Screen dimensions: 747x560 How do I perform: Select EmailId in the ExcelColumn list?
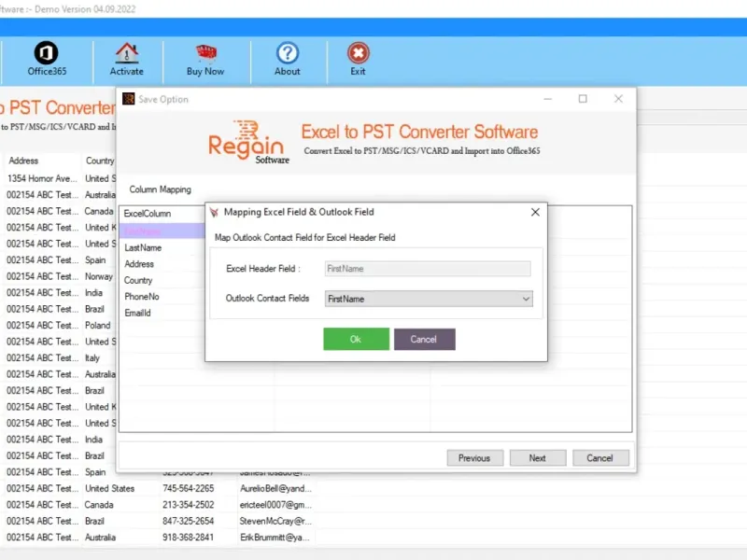(137, 313)
